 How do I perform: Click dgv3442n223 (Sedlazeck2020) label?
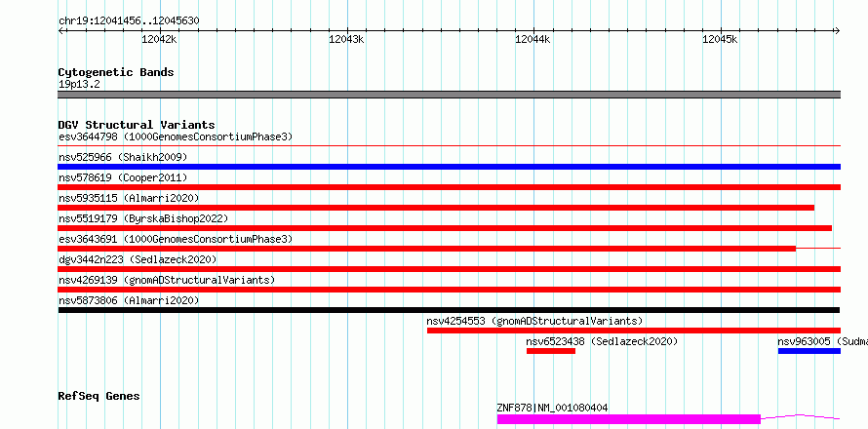pyautogui.click(x=138, y=259)
